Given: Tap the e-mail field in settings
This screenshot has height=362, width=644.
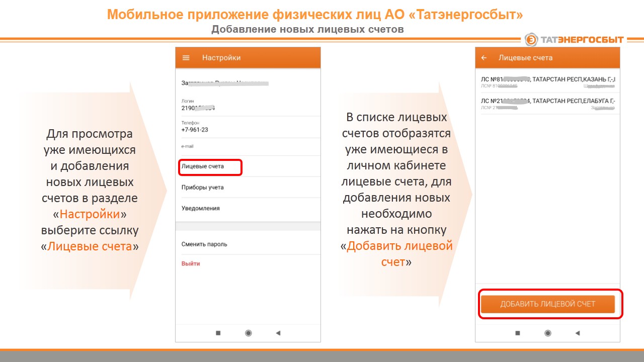Looking at the screenshot, I should pyautogui.click(x=248, y=147).
